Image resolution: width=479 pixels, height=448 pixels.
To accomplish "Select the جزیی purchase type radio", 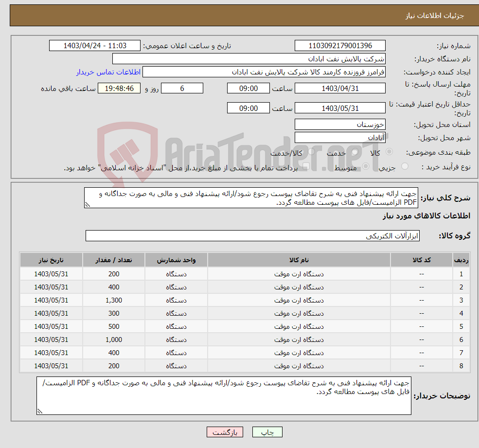I will (405, 166).
